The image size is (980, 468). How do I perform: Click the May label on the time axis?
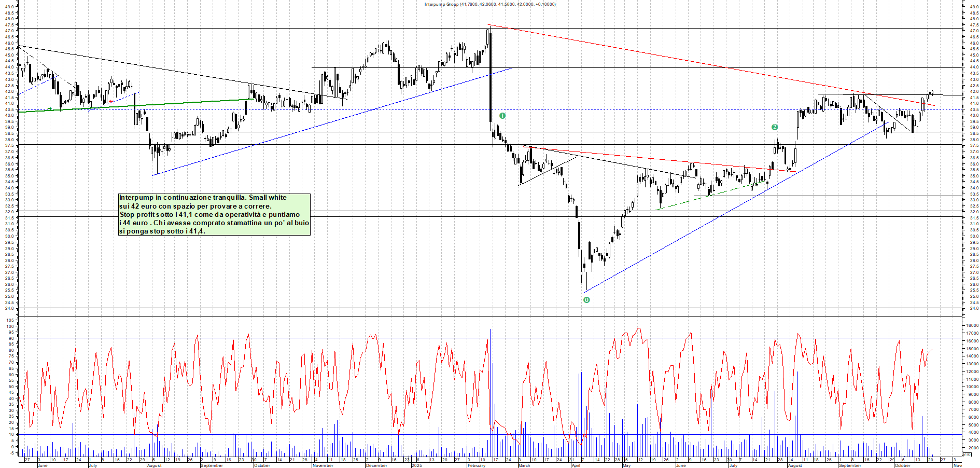click(x=626, y=465)
